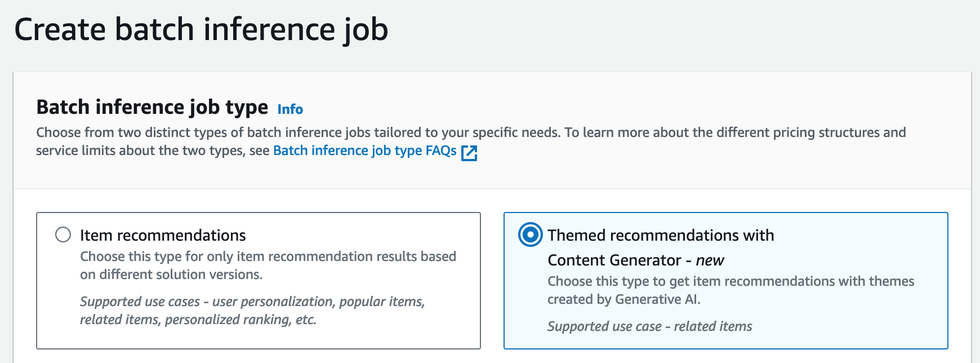Click the Content Generator title line
The width and height of the screenshot is (980, 363).
point(614,260)
